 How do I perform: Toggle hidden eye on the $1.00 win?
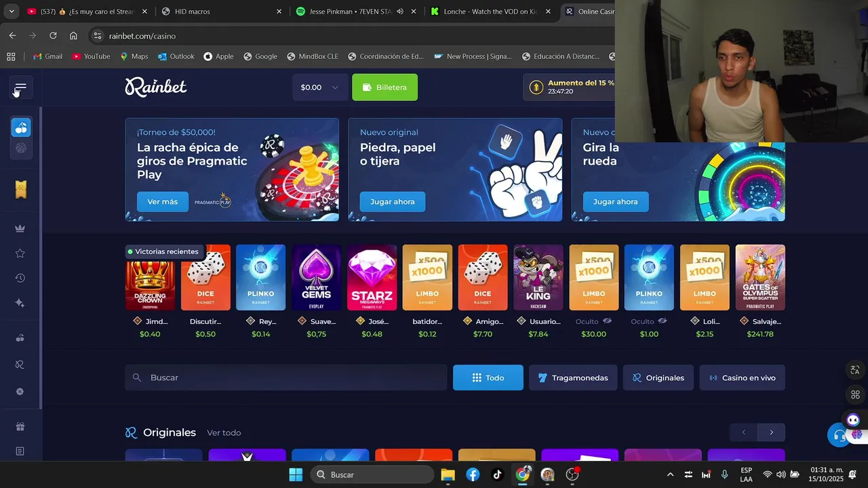tap(663, 321)
